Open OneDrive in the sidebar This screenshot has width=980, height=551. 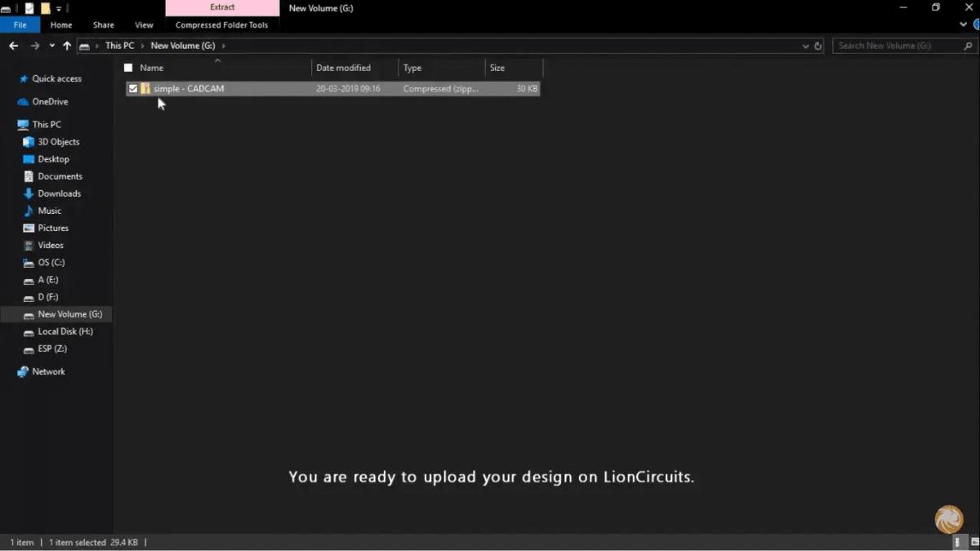[x=49, y=101]
